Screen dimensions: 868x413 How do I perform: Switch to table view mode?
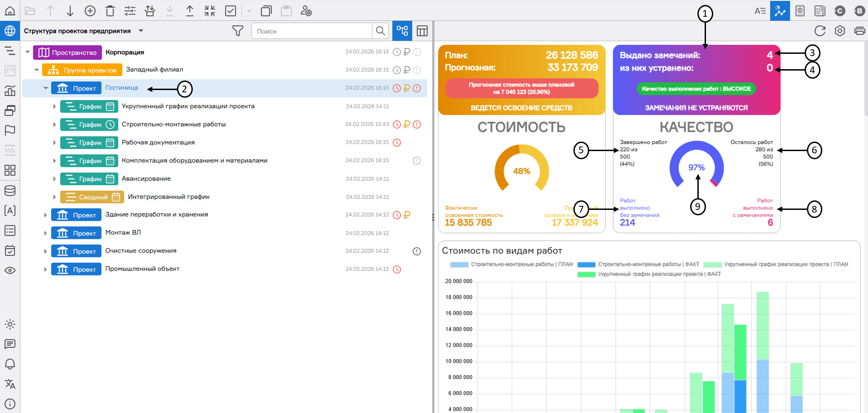click(422, 31)
